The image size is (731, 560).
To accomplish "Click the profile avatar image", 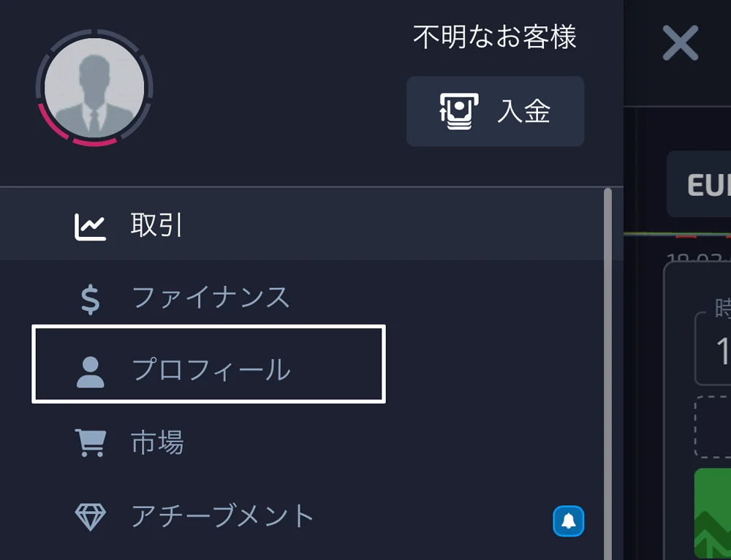I will click(94, 89).
